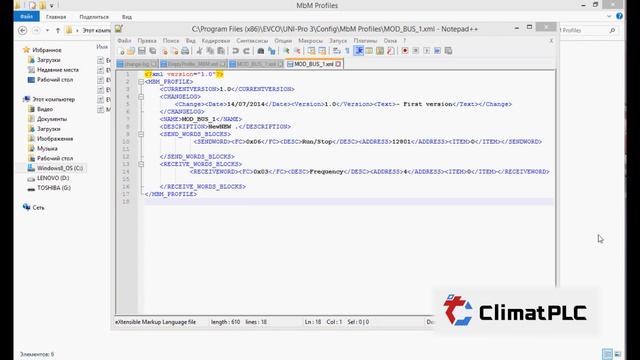Collapse the MBM_PROFILE fold marker
640x360 pixels.
[x=141, y=82]
